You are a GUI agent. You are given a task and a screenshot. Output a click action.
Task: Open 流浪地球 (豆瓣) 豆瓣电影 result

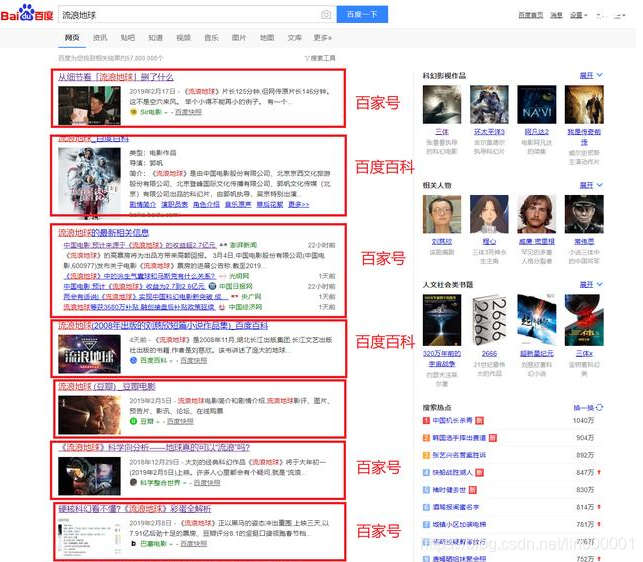point(107,386)
